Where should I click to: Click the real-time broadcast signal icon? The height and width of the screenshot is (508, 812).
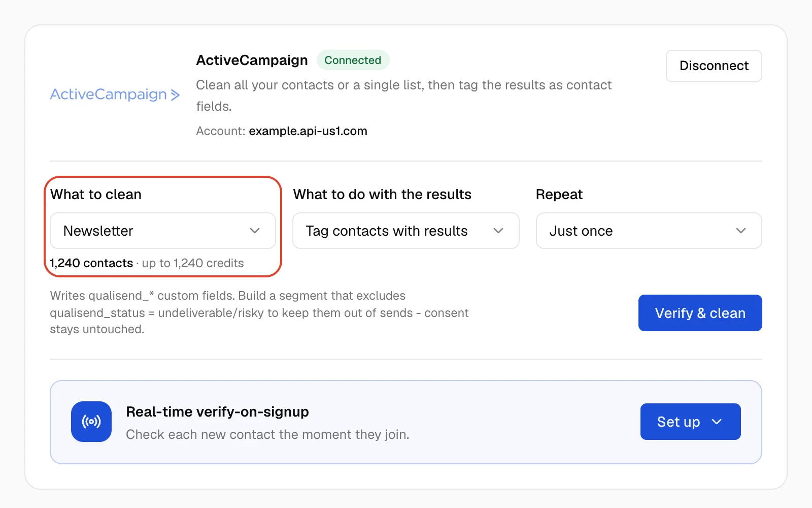pos(91,422)
